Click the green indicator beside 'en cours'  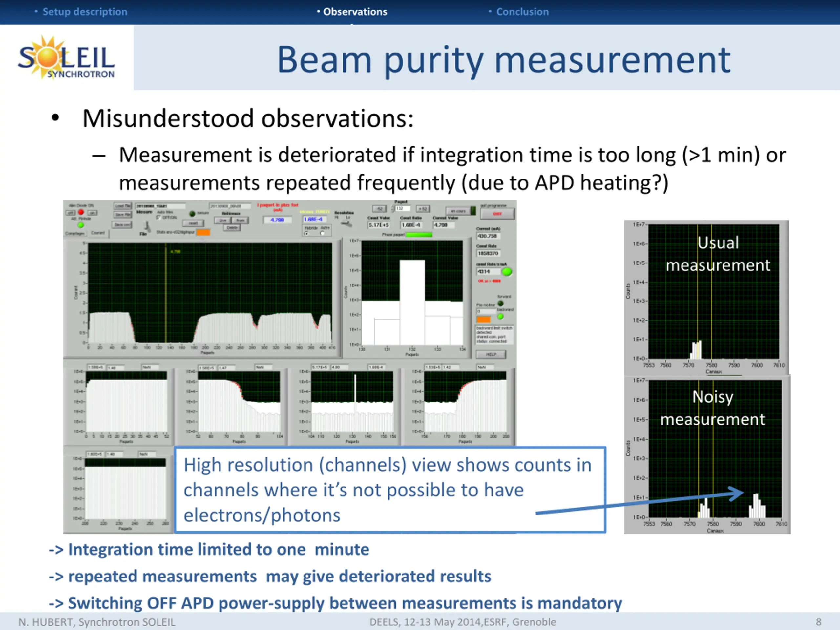pos(473,211)
